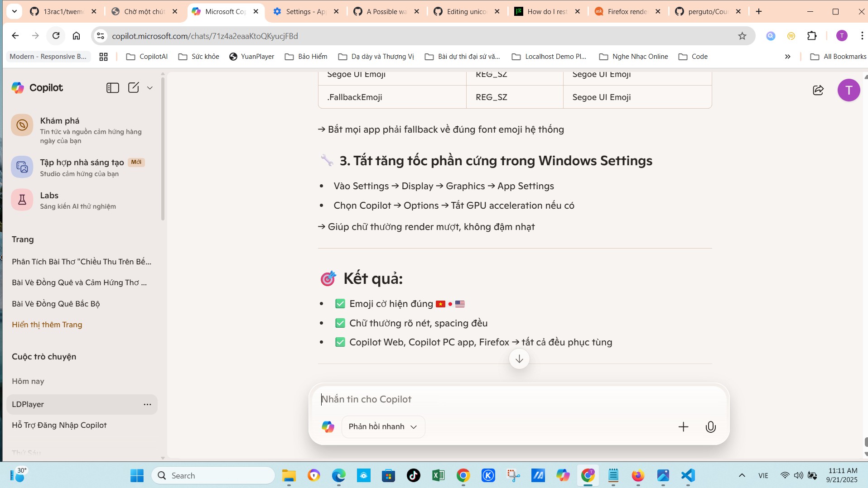This screenshot has width=868, height=488.
Task: Add attachment with plus icon
Action: coord(683,426)
